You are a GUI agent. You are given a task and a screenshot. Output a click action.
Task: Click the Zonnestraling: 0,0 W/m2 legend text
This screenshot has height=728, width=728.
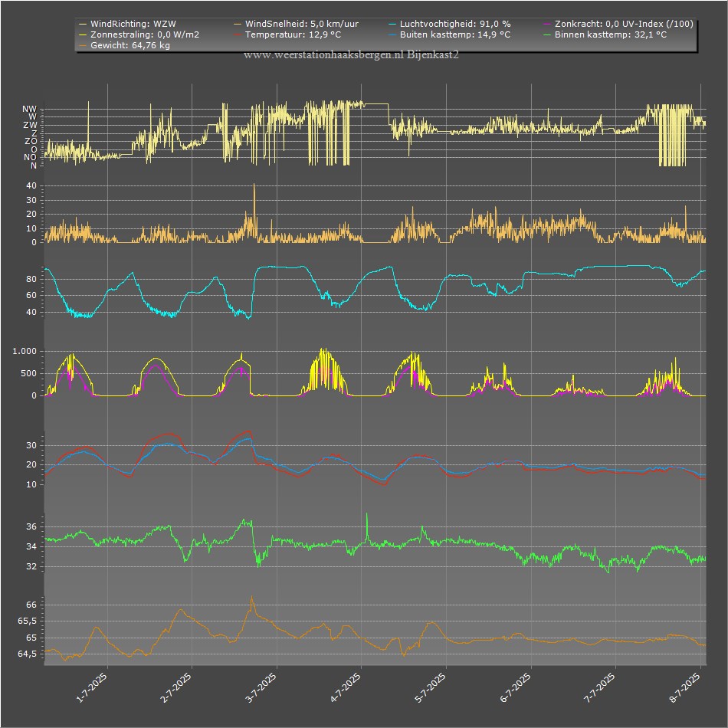click(145, 34)
